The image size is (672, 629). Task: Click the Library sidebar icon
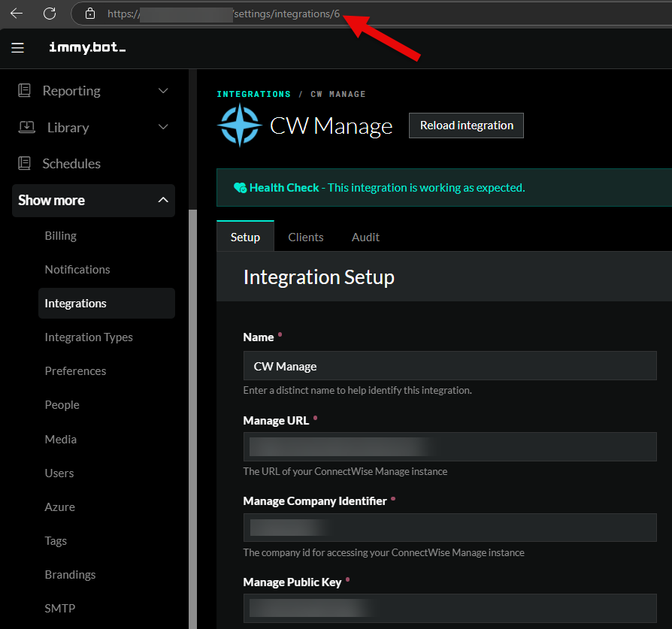[x=26, y=127]
